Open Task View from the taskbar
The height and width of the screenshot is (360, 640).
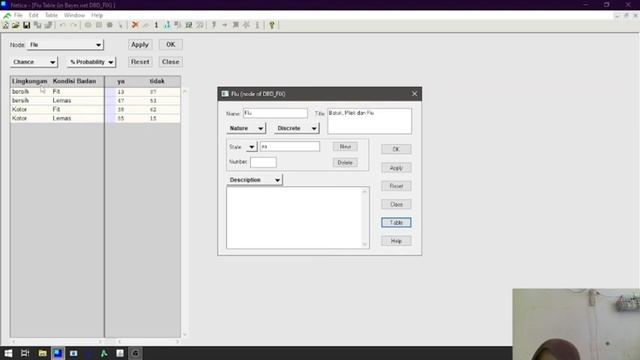click(25, 353)
